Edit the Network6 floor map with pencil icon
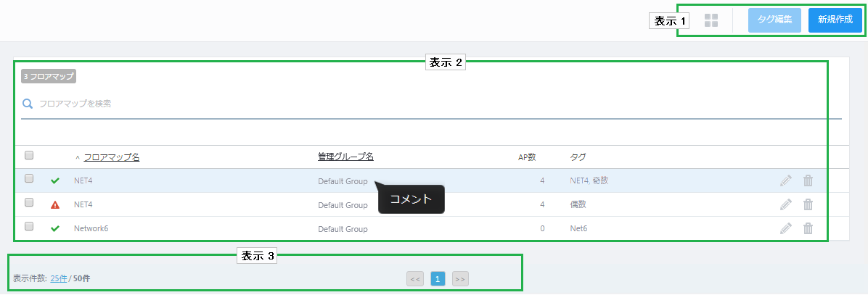The height and width of the screenshot is (295, 868). tap(785, 228)
